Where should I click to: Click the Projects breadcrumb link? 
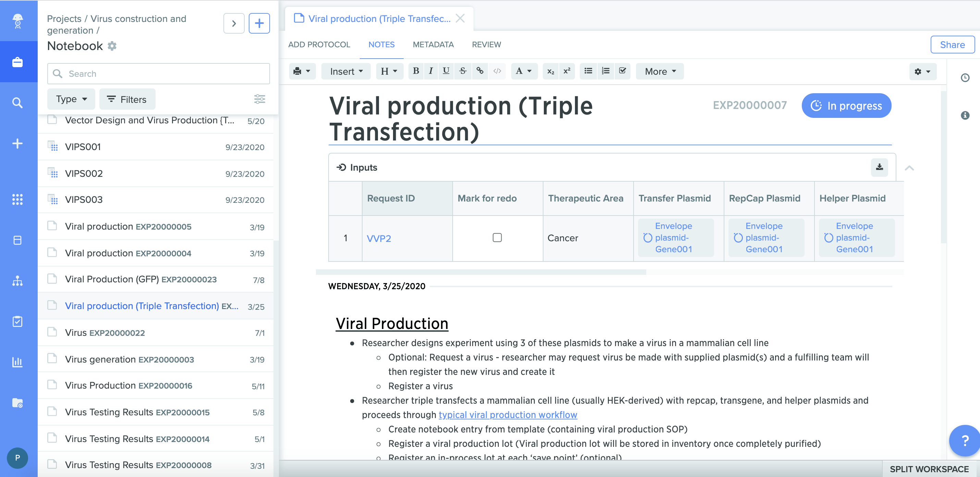(64, 19)
